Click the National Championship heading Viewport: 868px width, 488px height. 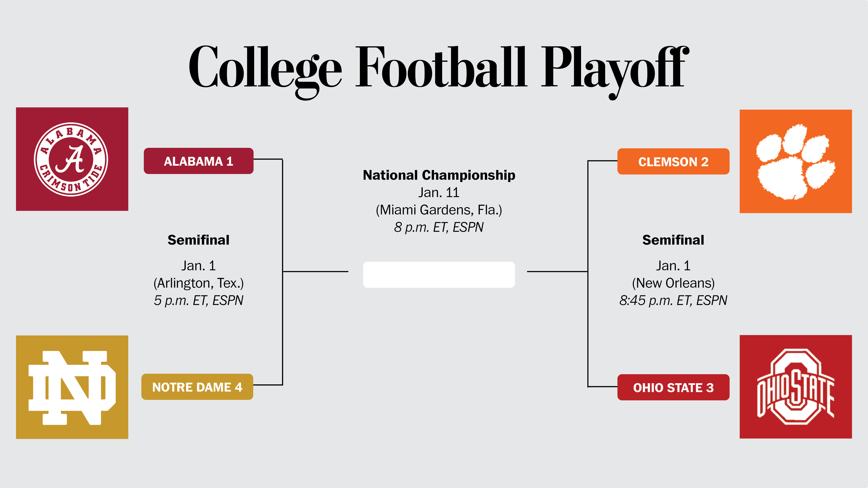tap(439, 175)
